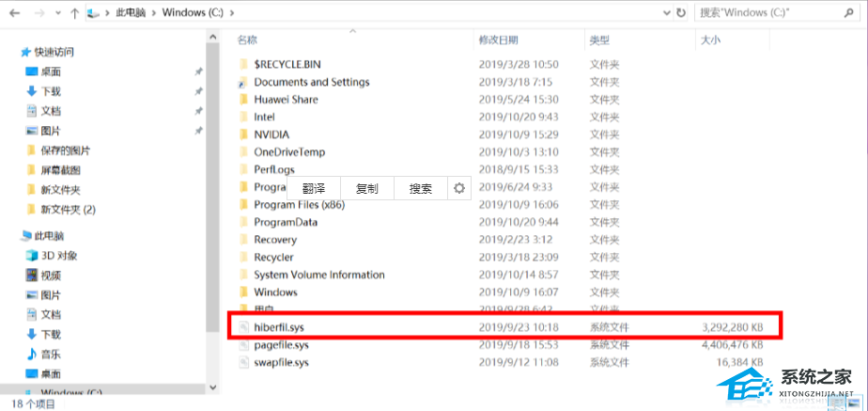
Task: Select Huawei Share folder
Action: tap(287, 100)
